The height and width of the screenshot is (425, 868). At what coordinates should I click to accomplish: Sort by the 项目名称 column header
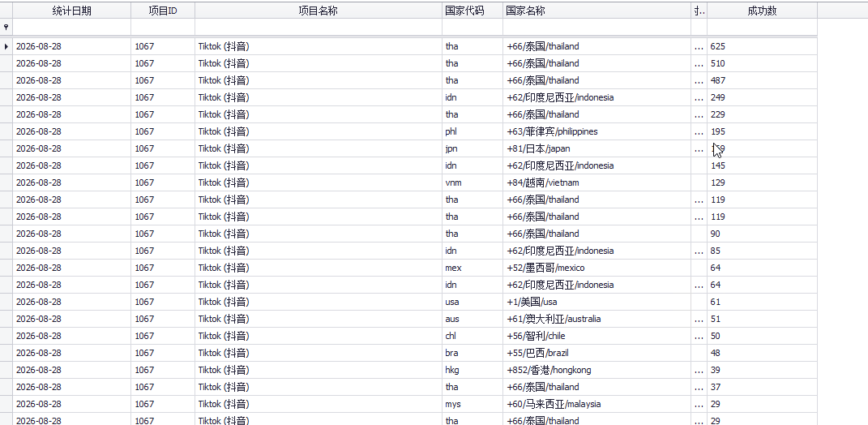click(x=319, y=11)
